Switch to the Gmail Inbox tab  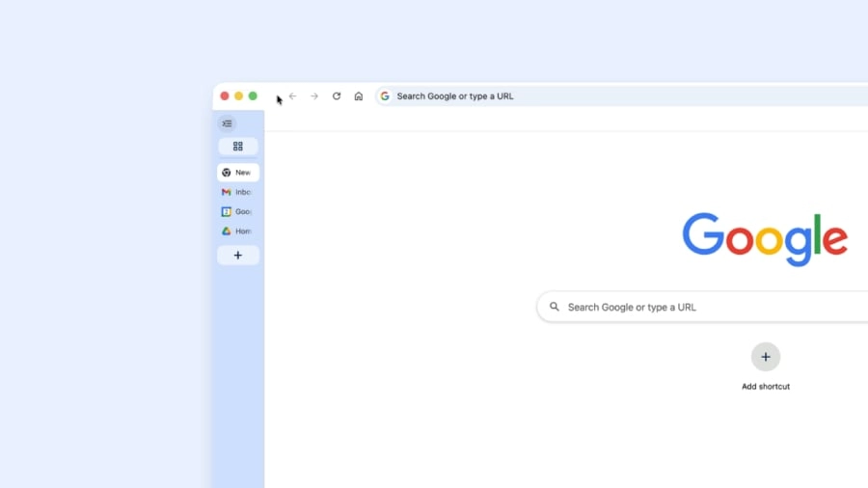[x=238, y=192]
